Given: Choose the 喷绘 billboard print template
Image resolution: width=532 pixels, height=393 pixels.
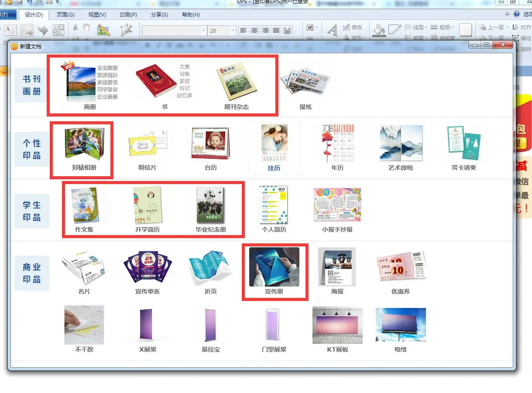Looking at the screenshot, I should point(401,329).
